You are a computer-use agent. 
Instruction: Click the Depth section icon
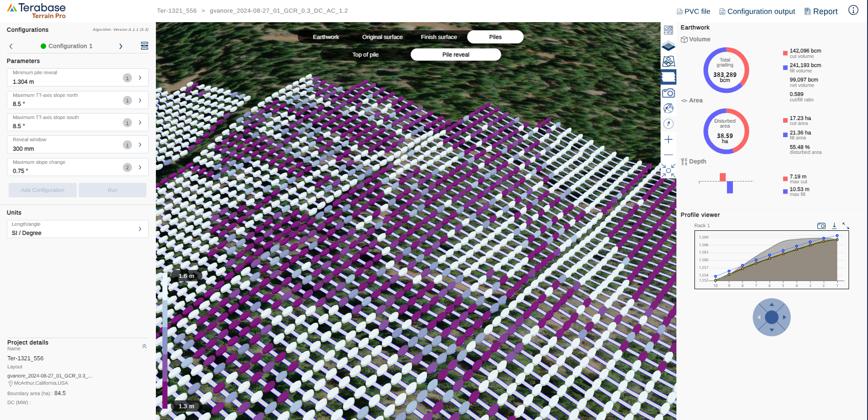(x=684, y=162)
